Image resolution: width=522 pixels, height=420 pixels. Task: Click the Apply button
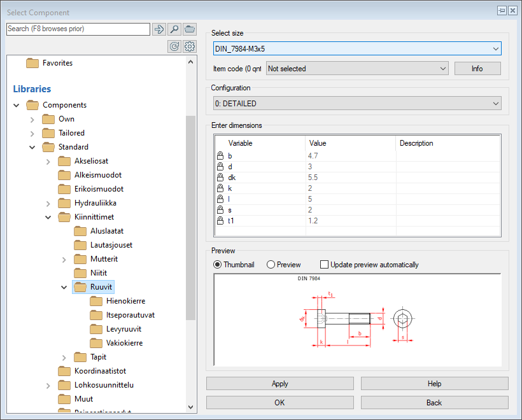point(279,384)
